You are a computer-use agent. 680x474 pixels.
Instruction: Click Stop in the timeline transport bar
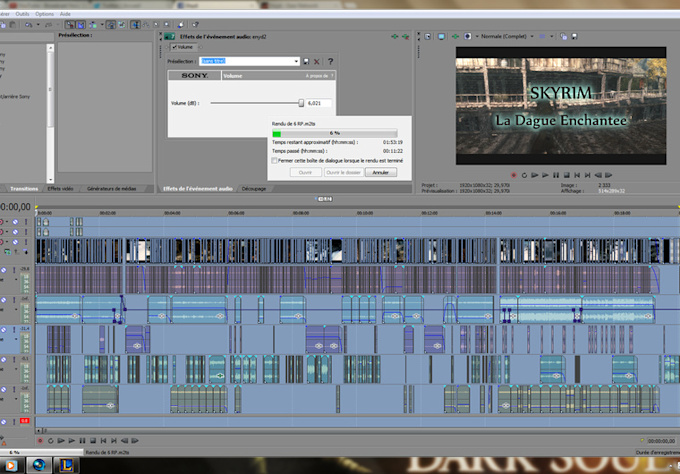[x=93, y=441]
